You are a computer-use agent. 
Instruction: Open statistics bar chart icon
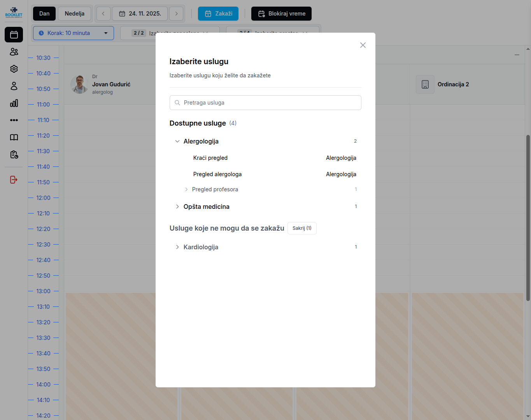pyautogui.click(x=14, y=103)
